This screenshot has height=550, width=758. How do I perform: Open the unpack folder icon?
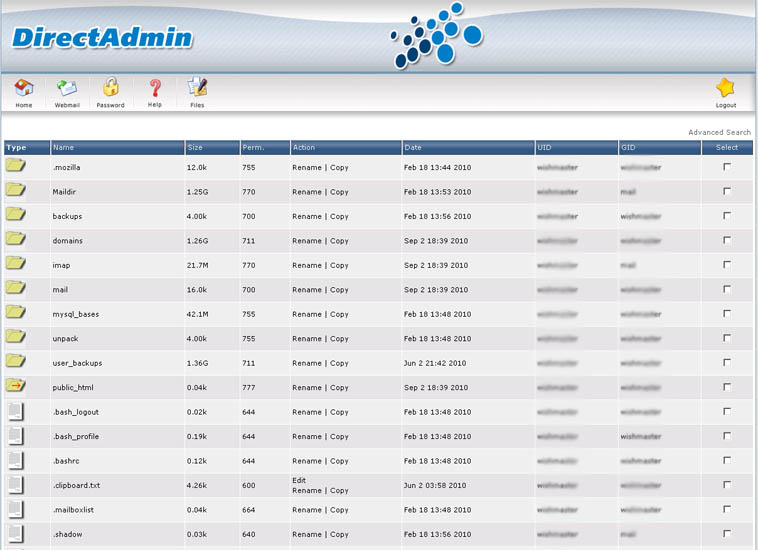click(x=15, y=336)
